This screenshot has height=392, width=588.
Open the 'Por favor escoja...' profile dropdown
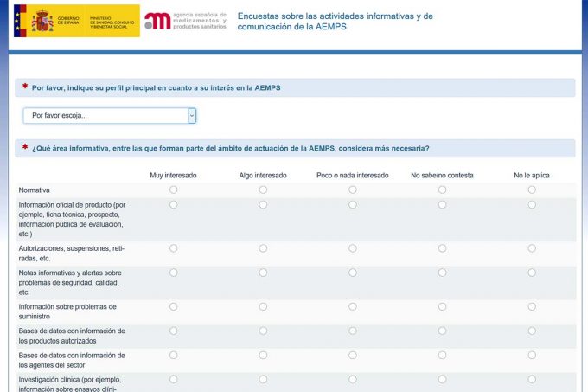(109, 115)
